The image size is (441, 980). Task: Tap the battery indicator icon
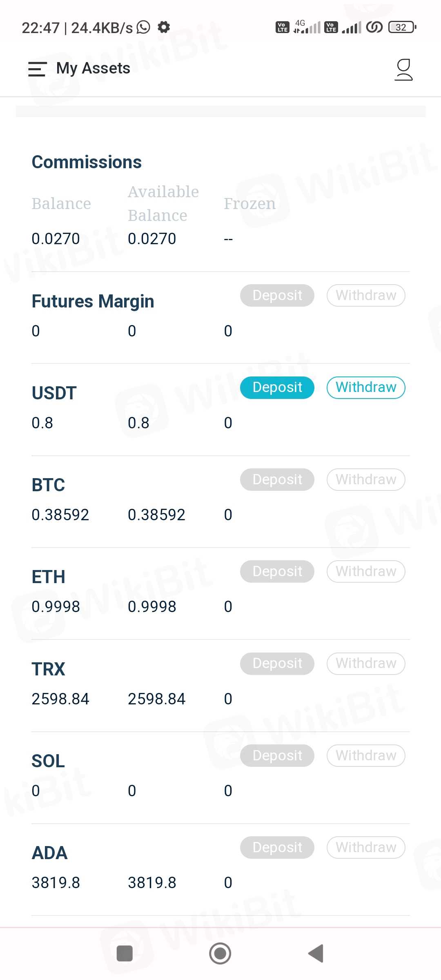[x=402, y=27]
